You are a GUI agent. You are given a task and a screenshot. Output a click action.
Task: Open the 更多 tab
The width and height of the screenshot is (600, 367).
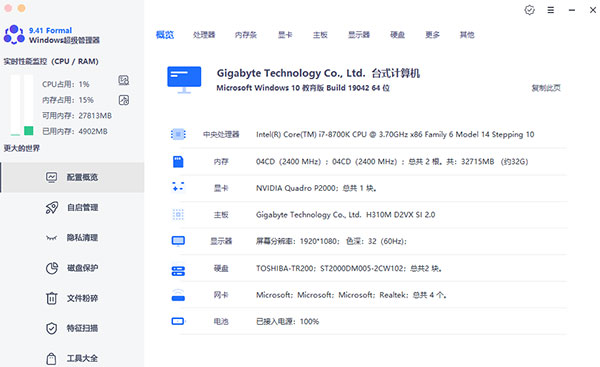[x=432, y=35]
